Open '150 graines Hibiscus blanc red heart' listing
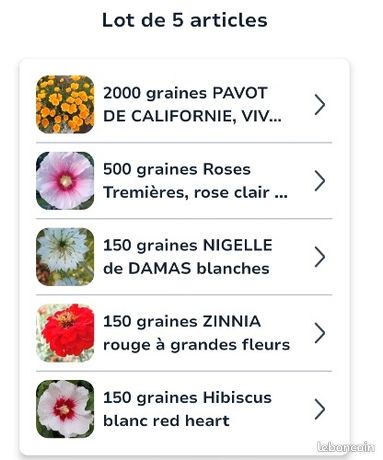Screen dimensions: 383x460 point(184,409)
